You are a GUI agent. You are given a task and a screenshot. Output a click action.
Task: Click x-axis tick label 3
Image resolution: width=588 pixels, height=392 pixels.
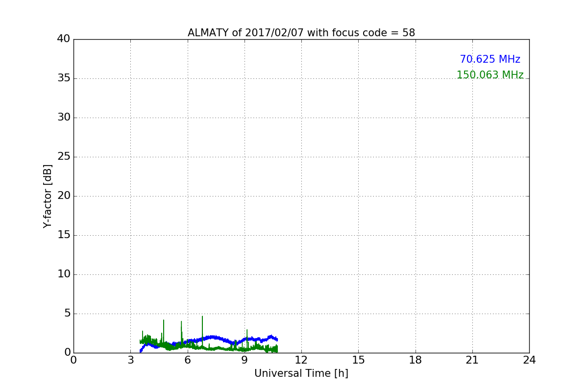[x=130, y=360]
